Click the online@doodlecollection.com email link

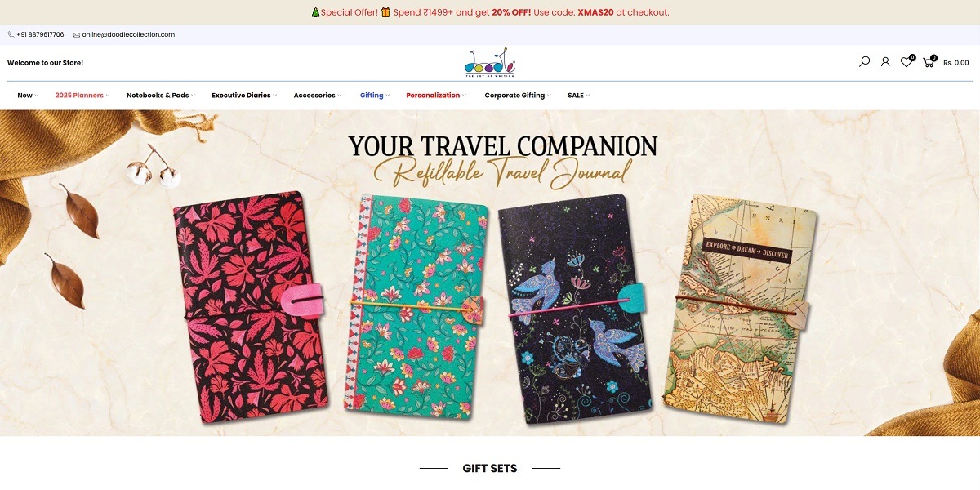(128, 35)
